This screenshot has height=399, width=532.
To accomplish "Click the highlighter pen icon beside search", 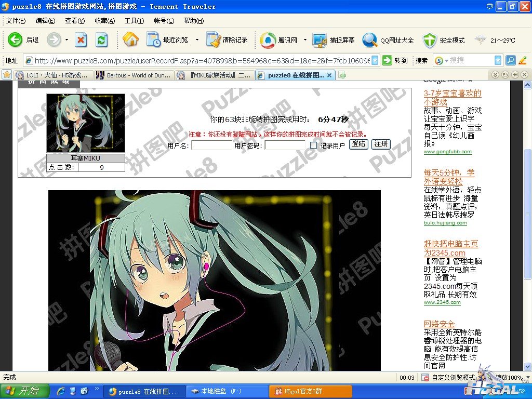I will (x=523, y=60).
